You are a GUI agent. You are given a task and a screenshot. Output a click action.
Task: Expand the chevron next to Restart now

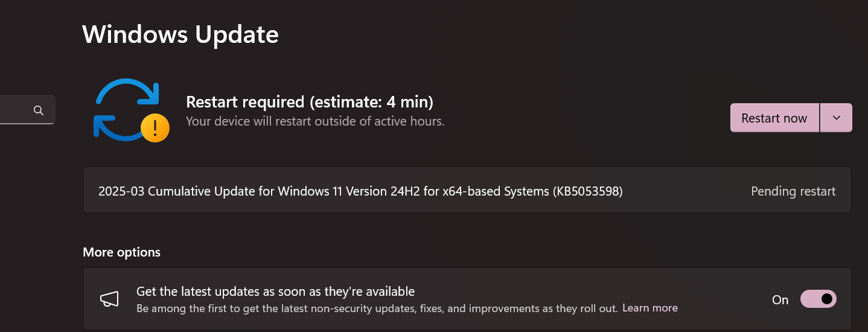click(836, 118)
